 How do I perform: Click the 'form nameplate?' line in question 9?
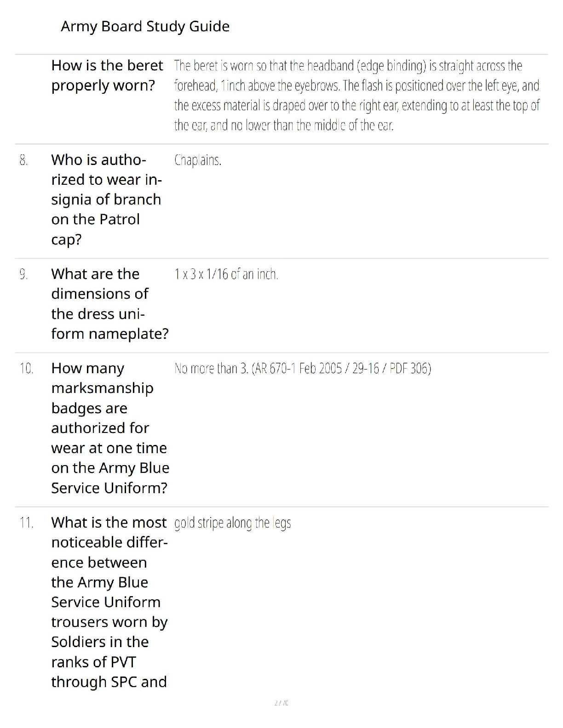[110, 334]
